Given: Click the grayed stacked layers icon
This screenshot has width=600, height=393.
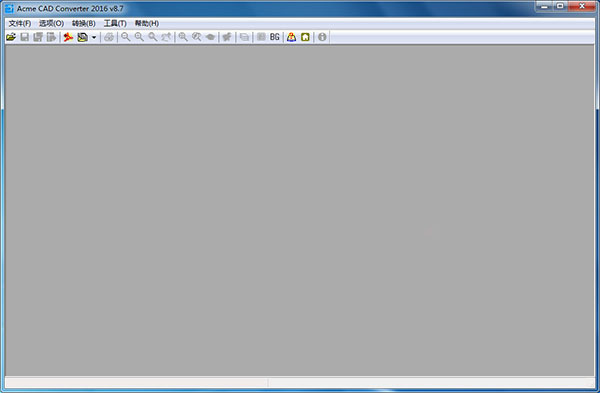Looking at the screenshot, I should click(244, 37).
